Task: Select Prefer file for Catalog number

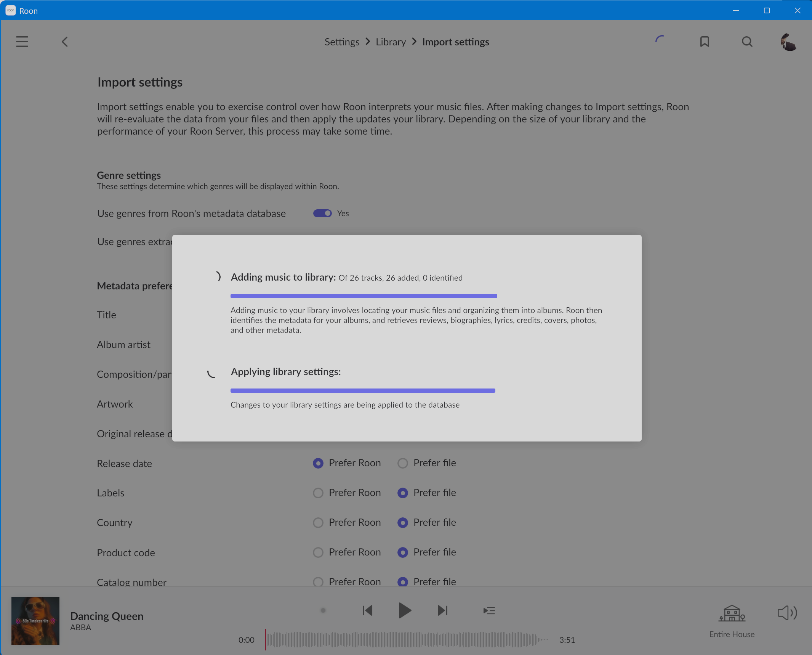Action: click(403, 582)
